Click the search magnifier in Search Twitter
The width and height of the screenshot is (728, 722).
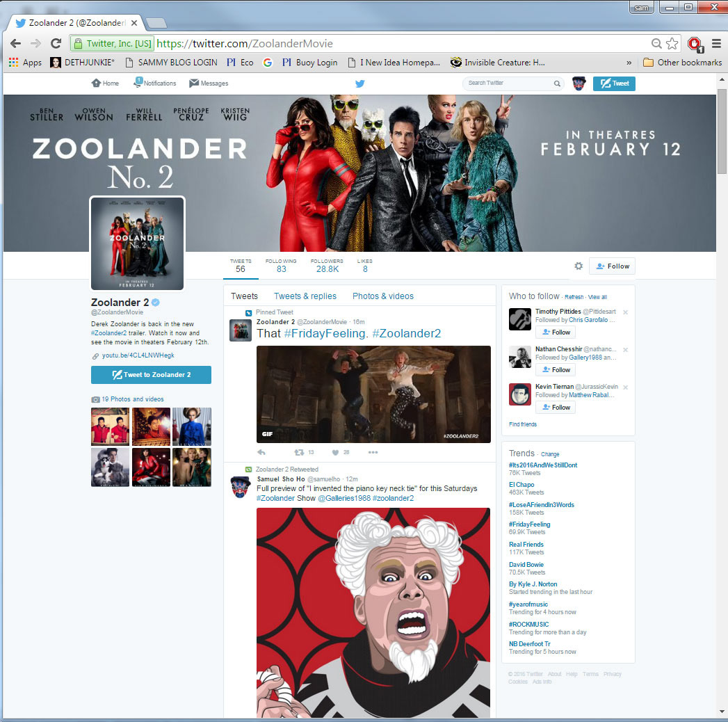click(557, 83)
